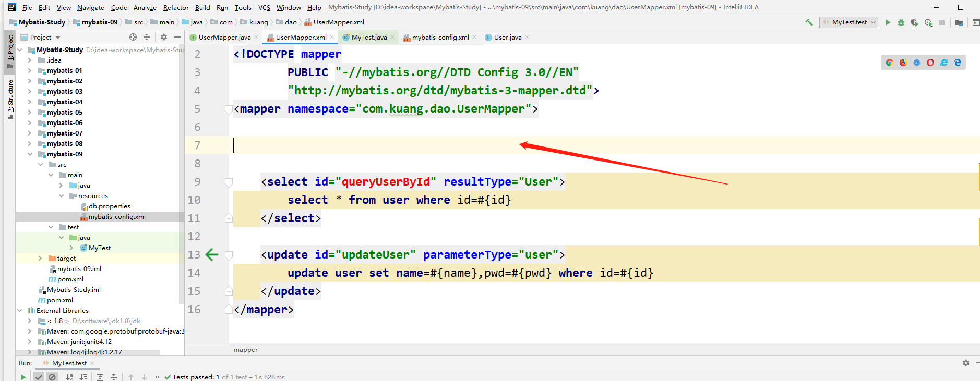Viewport: 980px width, 381px height.
Task: Close the User.java tab
Action: [527, 37]
